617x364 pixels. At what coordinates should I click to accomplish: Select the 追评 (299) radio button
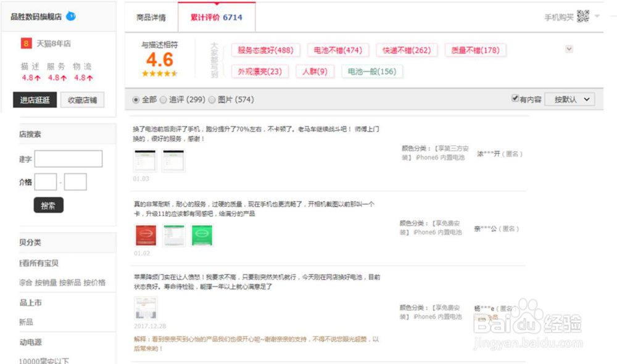click(164, 100)
